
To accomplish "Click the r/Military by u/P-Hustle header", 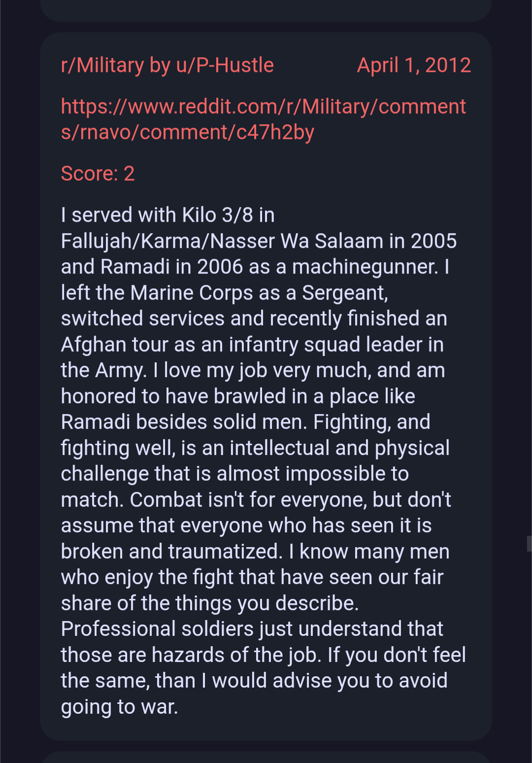I will (167, 65).
